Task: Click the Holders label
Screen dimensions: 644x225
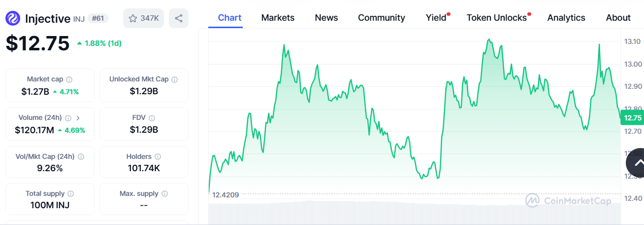Action: click(x=139, y=156)
